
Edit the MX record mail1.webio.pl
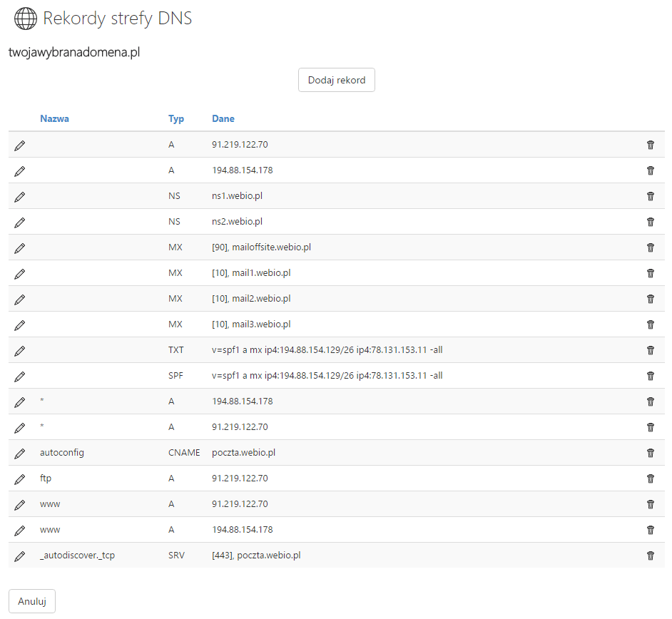[x=20, y=274]
